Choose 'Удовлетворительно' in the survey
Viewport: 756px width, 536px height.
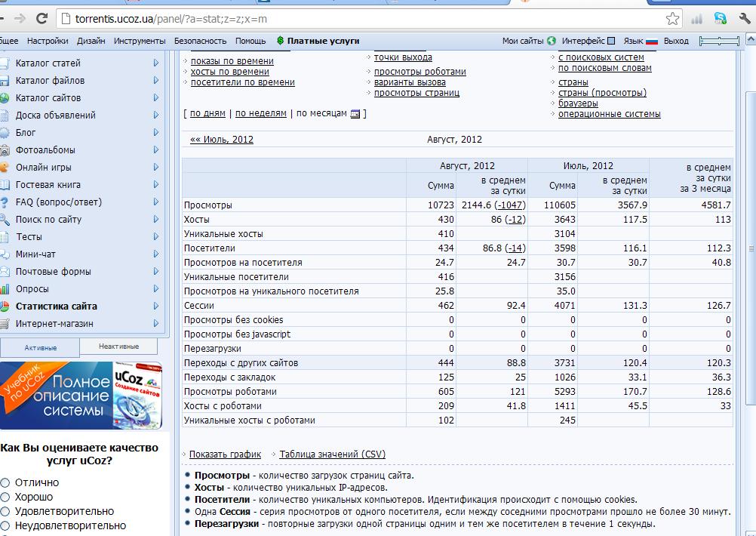(5, 511)
